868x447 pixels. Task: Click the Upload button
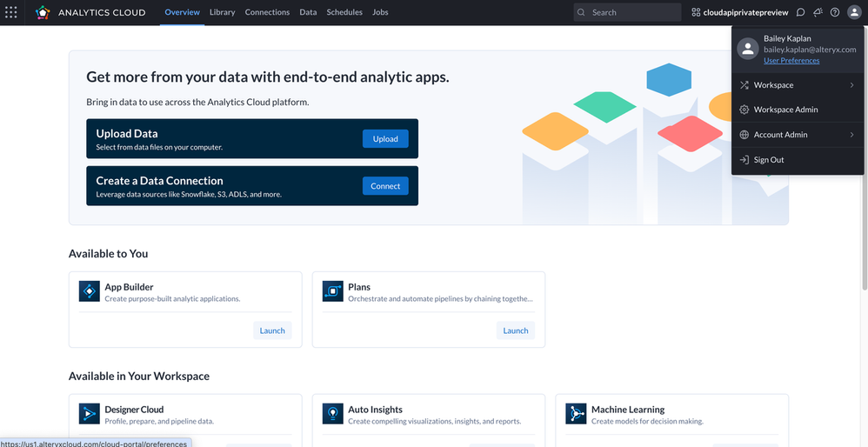point(385,139)
